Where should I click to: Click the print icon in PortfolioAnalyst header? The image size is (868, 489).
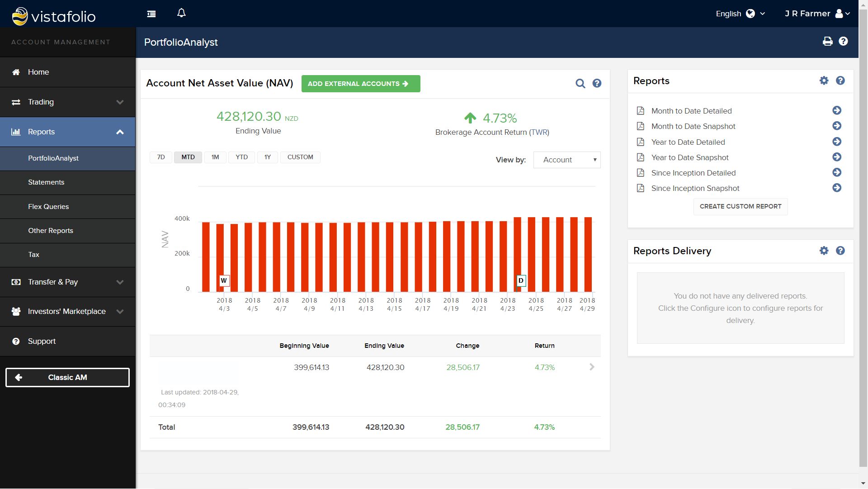[x=827, y=42]
